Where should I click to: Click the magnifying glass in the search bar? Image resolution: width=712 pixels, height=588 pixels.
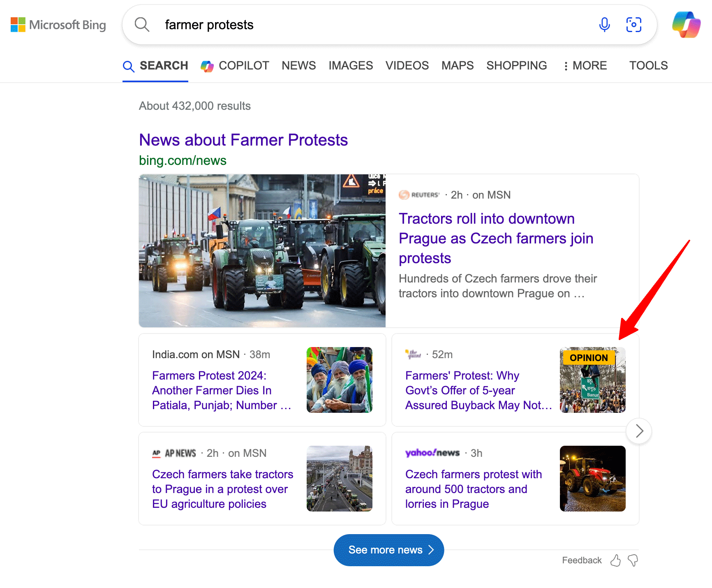pyautogui.click(x=141, y=25)
